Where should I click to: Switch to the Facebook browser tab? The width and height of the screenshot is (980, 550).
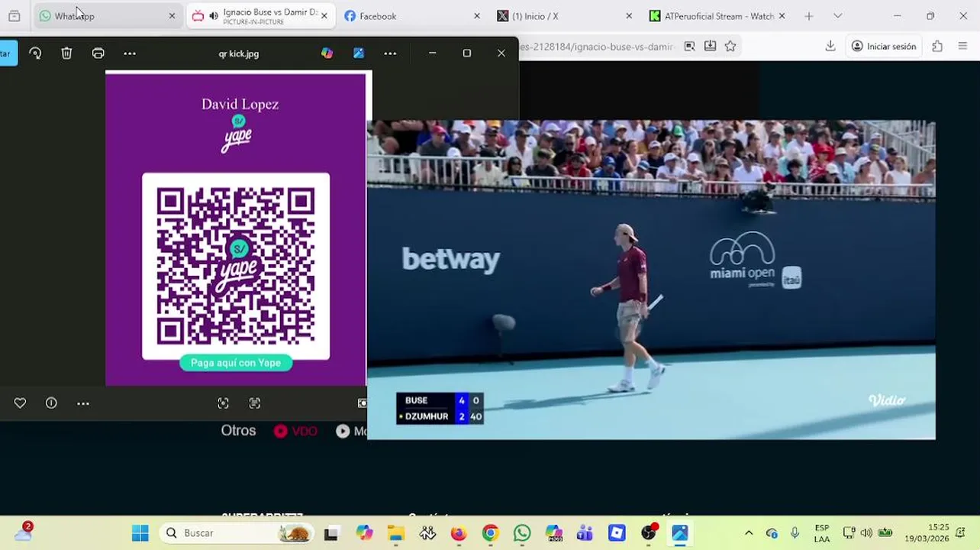click(412, 16)
